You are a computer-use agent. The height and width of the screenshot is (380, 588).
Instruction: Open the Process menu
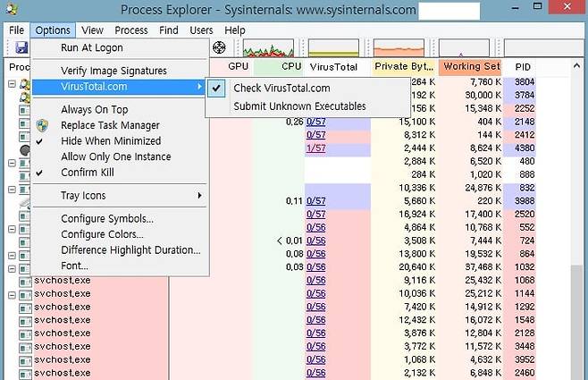point(130,30)
